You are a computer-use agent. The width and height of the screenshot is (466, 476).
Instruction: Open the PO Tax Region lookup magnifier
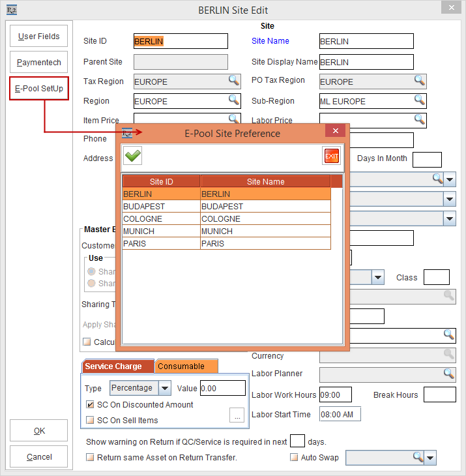click(419, 81)
